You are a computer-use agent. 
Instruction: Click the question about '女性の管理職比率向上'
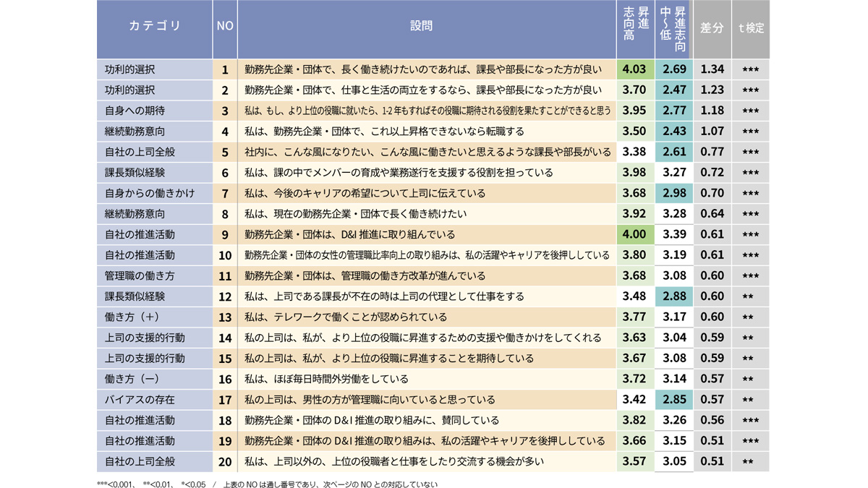click(427, 255)
